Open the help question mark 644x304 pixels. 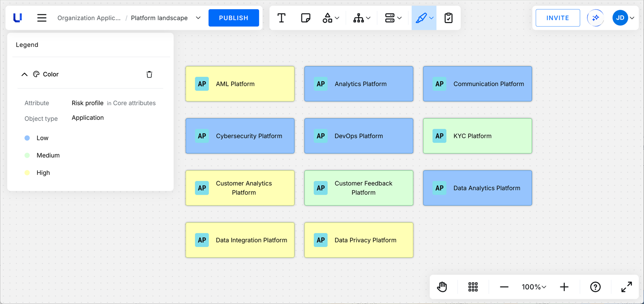tap(595, 287)
